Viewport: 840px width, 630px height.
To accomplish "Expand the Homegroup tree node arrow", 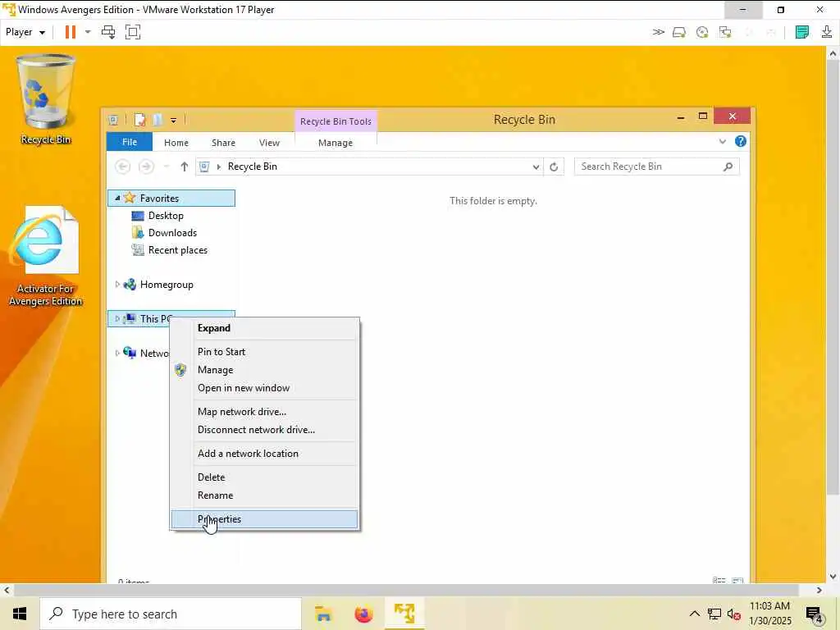I will 117,285.
